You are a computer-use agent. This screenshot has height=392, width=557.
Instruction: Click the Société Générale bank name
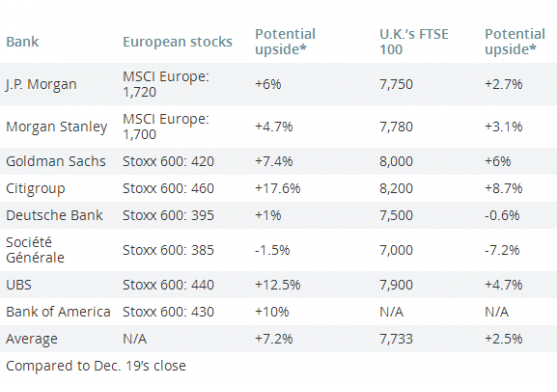(x=35, y=250)
